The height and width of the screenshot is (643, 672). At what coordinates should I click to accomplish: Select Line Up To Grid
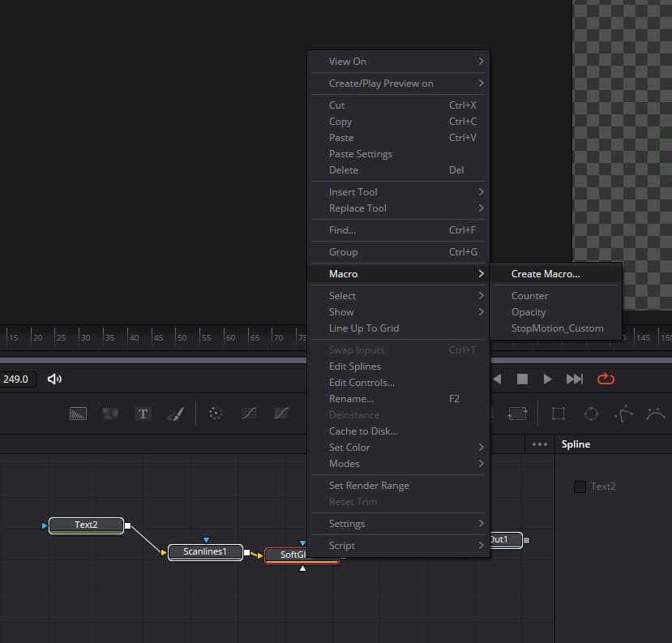click(399, 328)
